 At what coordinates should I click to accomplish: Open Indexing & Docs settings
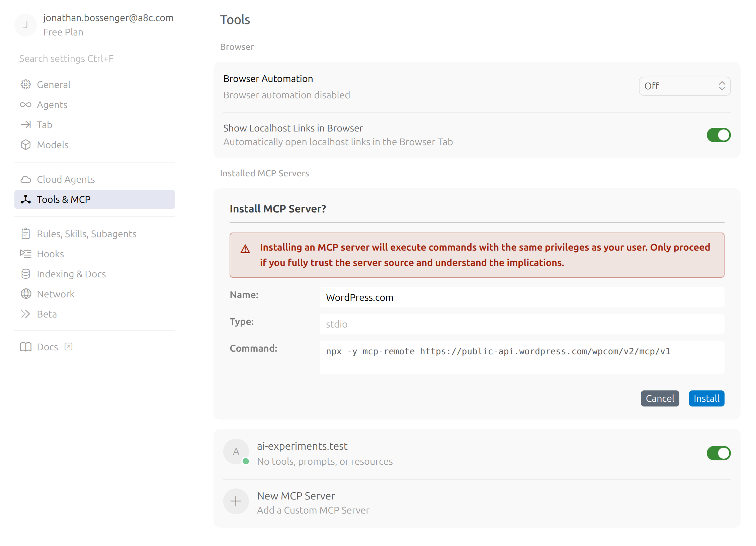(x=95, y=274)
